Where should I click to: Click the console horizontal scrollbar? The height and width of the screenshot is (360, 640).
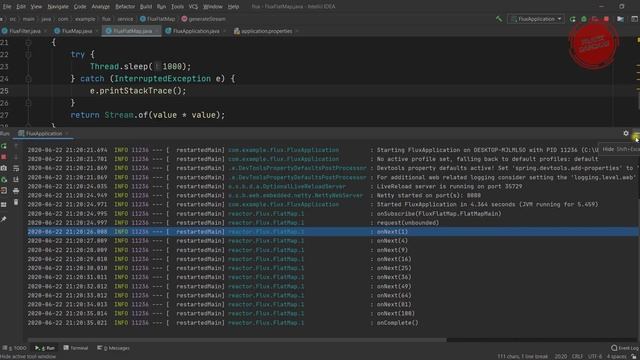click(x=237, y=340)
